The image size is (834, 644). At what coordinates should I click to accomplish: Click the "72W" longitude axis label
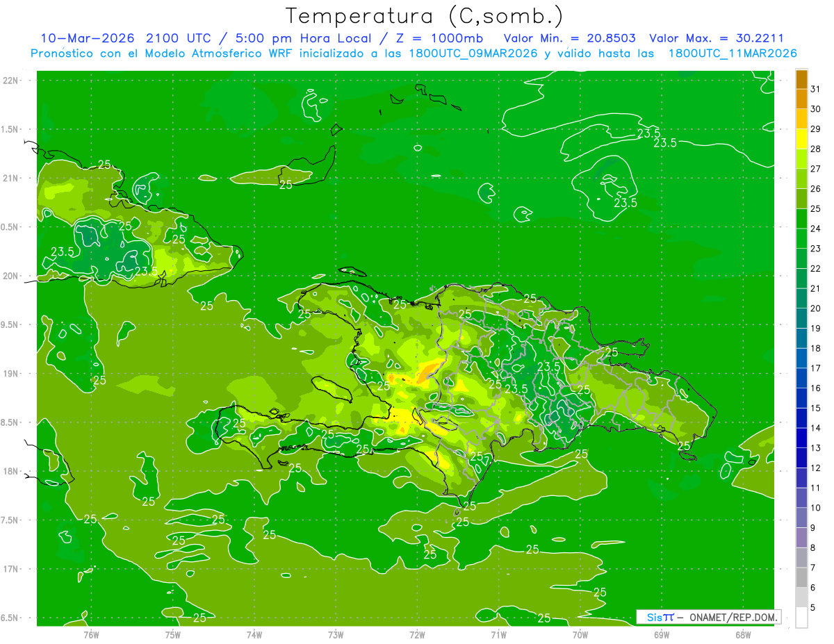[417, 635]
